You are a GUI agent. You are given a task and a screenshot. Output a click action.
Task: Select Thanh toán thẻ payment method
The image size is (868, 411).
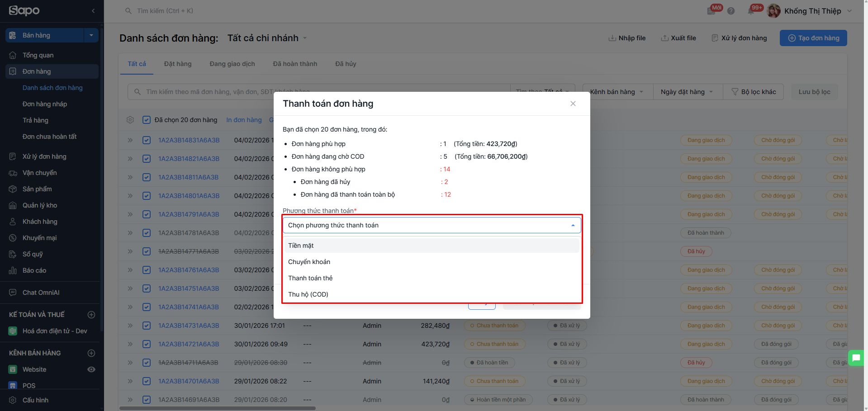[x=432, y=278]
